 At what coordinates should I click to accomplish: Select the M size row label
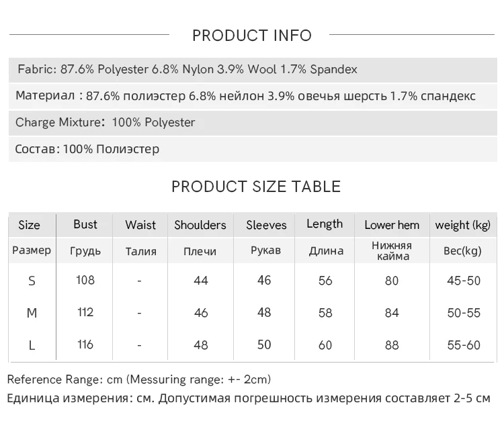[x=32, y=313]
